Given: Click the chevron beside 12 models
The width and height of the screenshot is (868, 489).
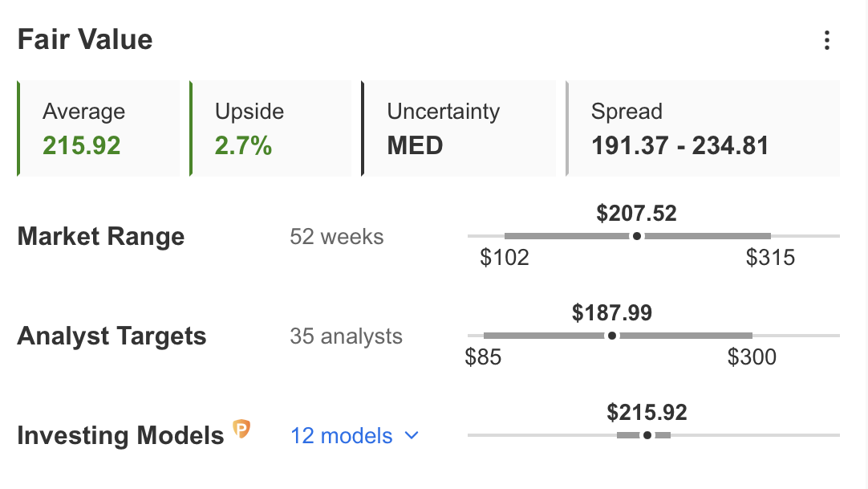Looking at the screenshot, I should pyautogui.click(x=412, y=436).
